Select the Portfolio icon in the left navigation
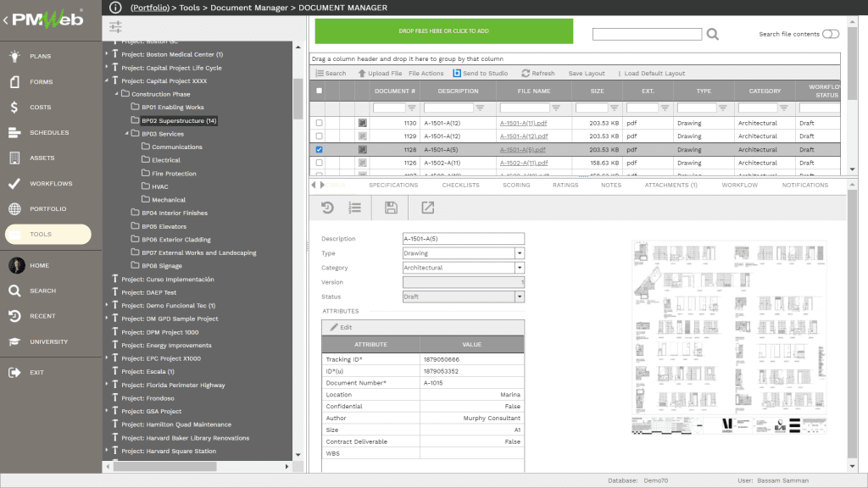Viewport: 868px width, 488px height. coord(15,208)
